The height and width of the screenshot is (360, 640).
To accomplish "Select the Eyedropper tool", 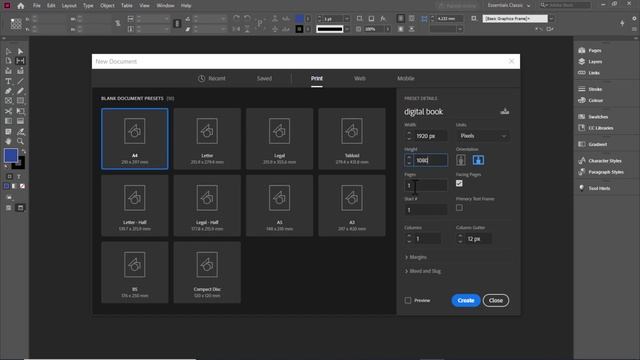I will tap(20, 131).
